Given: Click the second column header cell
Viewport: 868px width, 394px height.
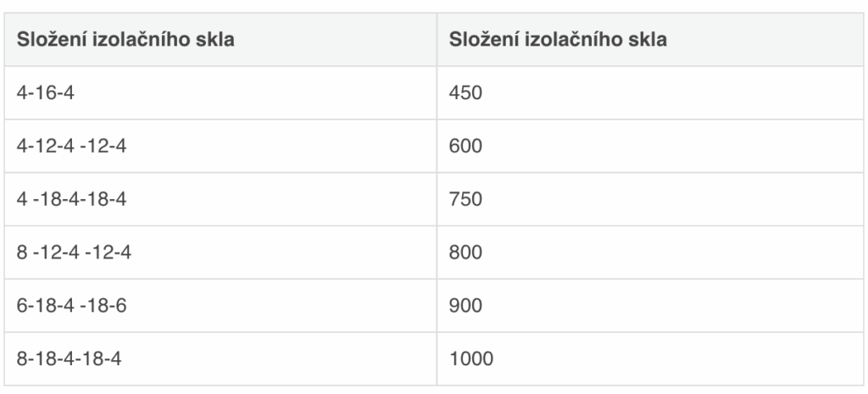Looking at the screenshot, I should coord(648,39).
